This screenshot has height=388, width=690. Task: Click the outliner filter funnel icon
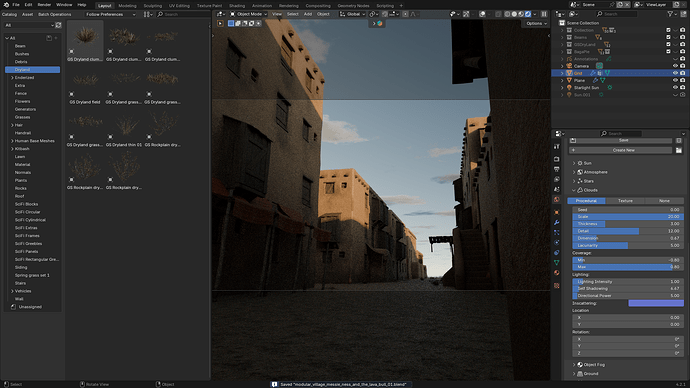(x=670, y=14)
